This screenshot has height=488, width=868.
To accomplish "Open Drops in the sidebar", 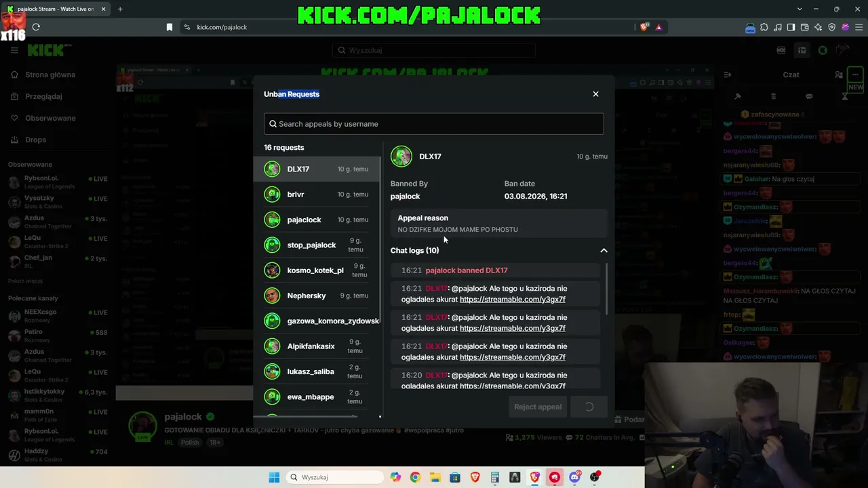I will coord(35,140).
